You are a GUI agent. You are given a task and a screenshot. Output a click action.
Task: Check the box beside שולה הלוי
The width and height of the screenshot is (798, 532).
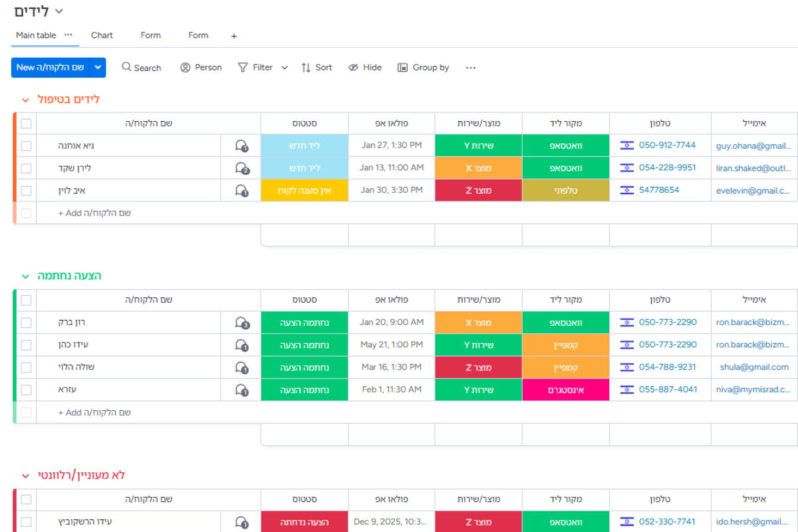pyautogui.click(x=26, y=368)
